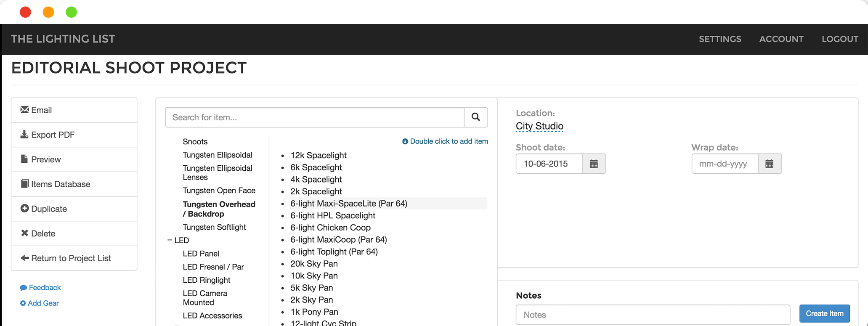Image resolution: width=868 pixels, height=326 pixels.
Task: Click Delete in the sidebar
Action: point(74,233)
